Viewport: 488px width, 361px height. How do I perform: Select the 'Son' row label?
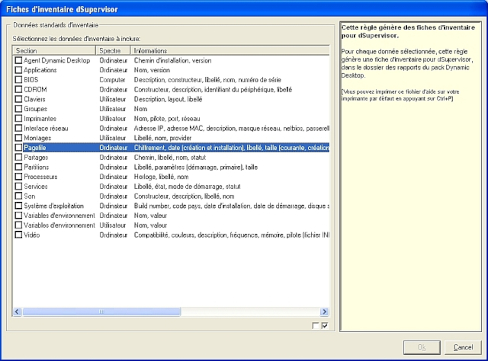[x=29, y=196]
